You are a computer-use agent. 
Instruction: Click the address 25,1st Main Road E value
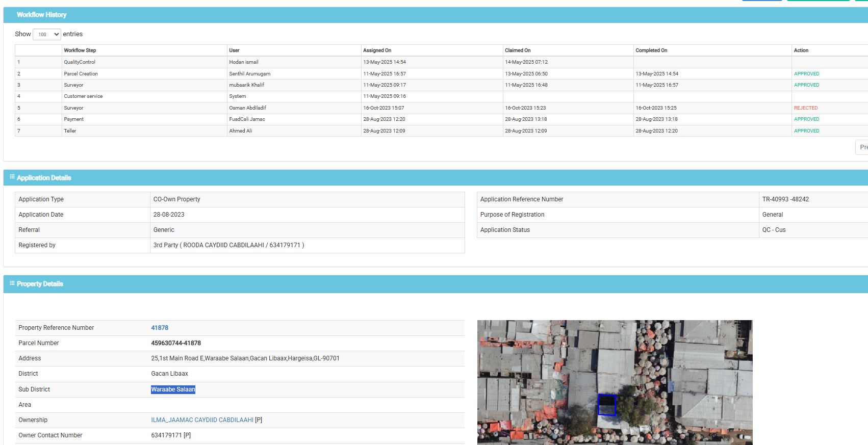[245, 358]
